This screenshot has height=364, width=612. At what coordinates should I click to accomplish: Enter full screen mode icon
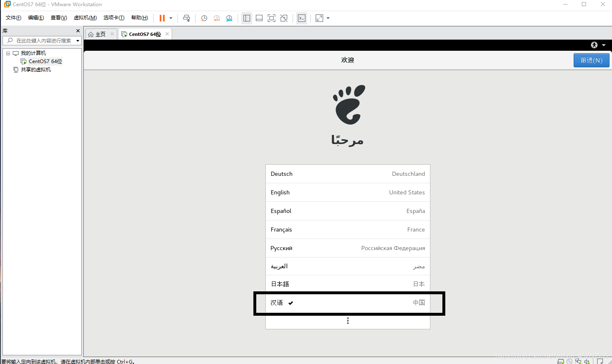(x=272, y=18)
